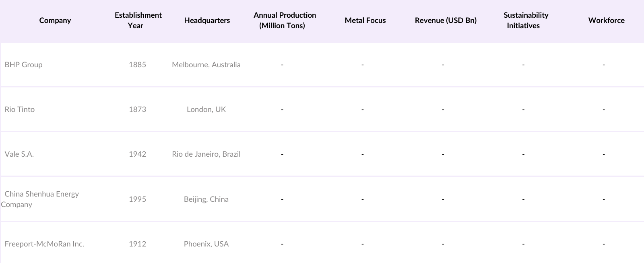Click the 1885 establishment year cell

[137, 65]
